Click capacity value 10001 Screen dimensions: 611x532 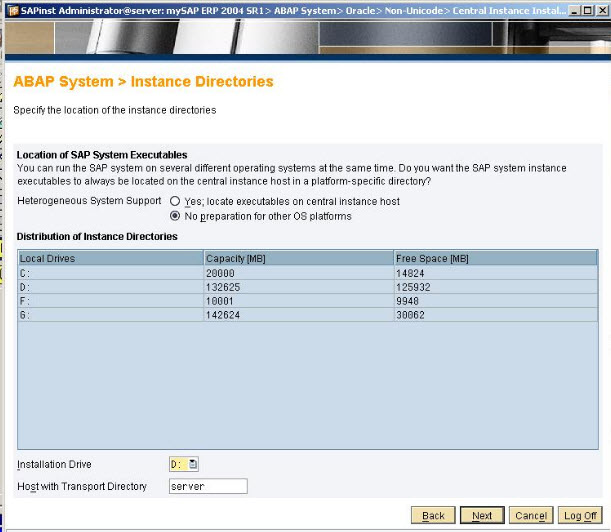coord(220,301)
